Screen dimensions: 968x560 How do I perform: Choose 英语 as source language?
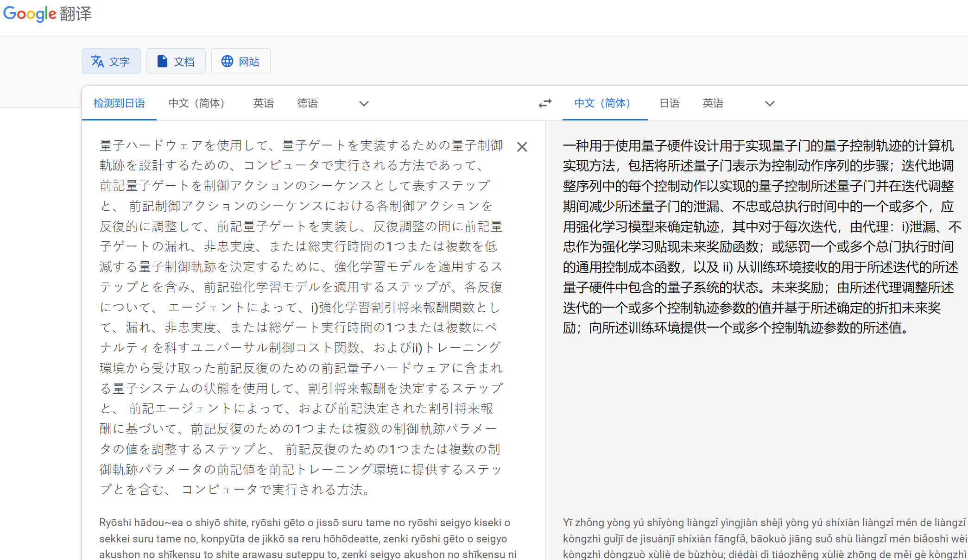coord(263,103)
